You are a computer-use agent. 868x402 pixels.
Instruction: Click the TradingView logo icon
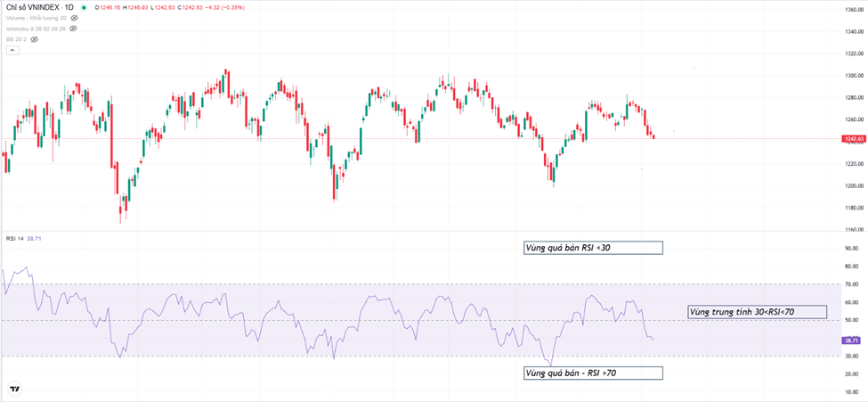click(x=14, y=389)
